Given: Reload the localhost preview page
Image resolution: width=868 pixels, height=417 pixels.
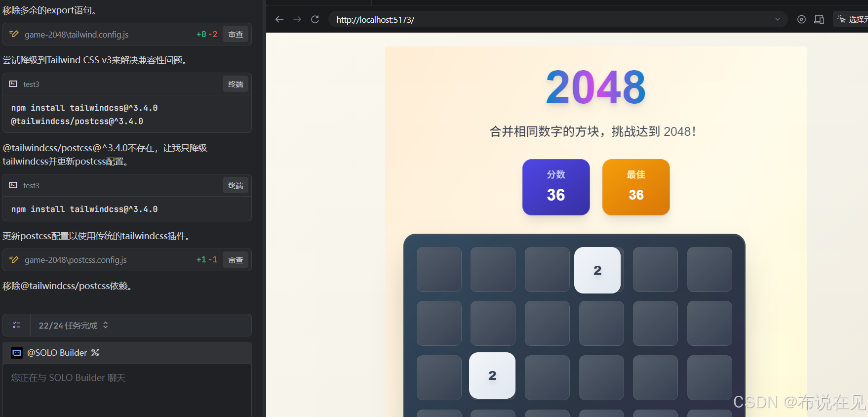Looking at the screenshot, I should pos(315,19).
